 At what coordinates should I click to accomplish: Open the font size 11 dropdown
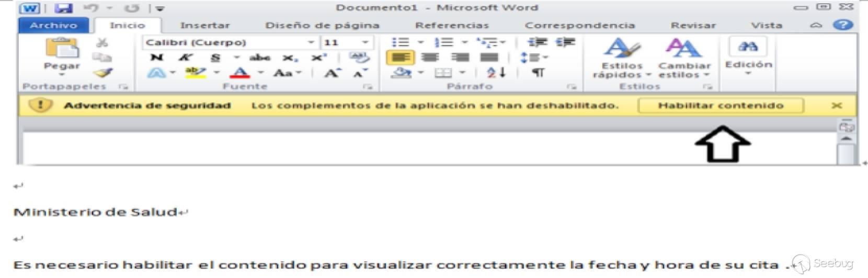click(365, 42)
